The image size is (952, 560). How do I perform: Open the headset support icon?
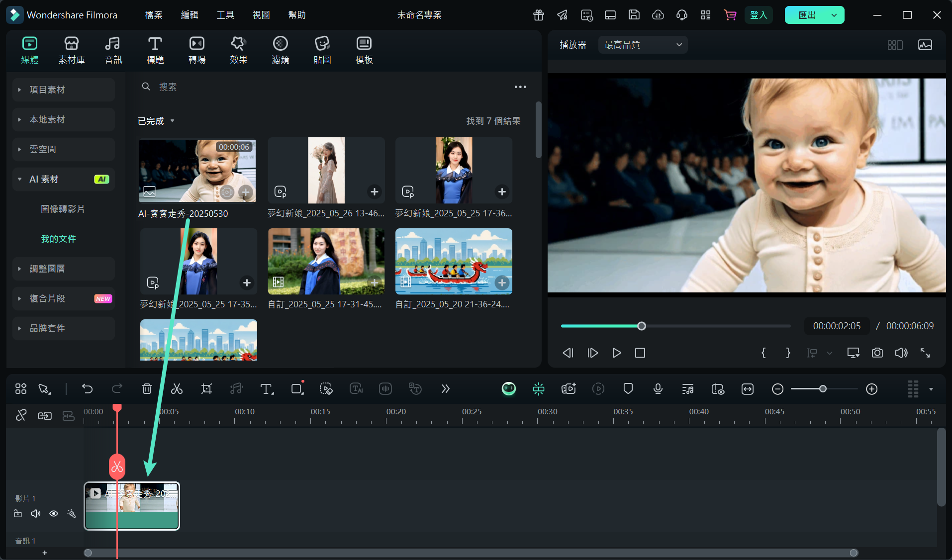(x=682, y=15)
